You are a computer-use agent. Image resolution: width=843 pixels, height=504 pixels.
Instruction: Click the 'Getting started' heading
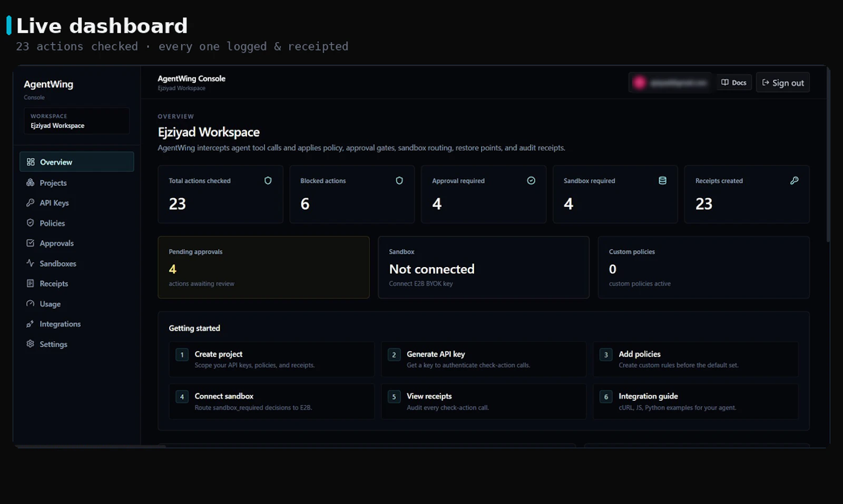point(194,328)
